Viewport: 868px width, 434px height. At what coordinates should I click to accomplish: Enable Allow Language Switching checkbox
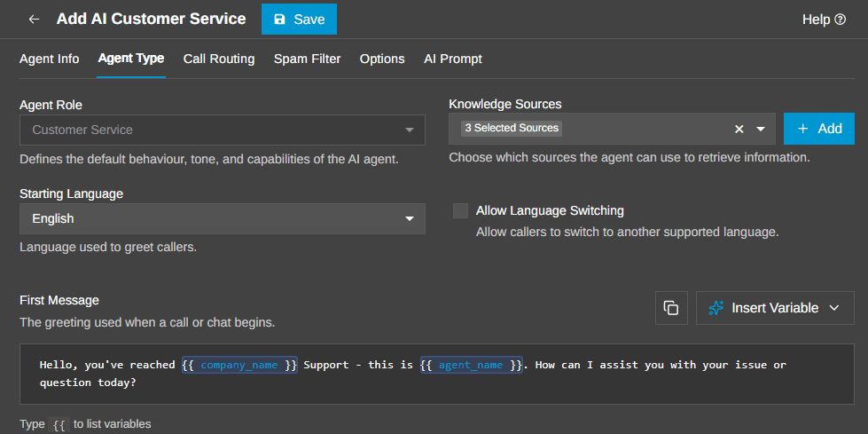coord(460,210)
